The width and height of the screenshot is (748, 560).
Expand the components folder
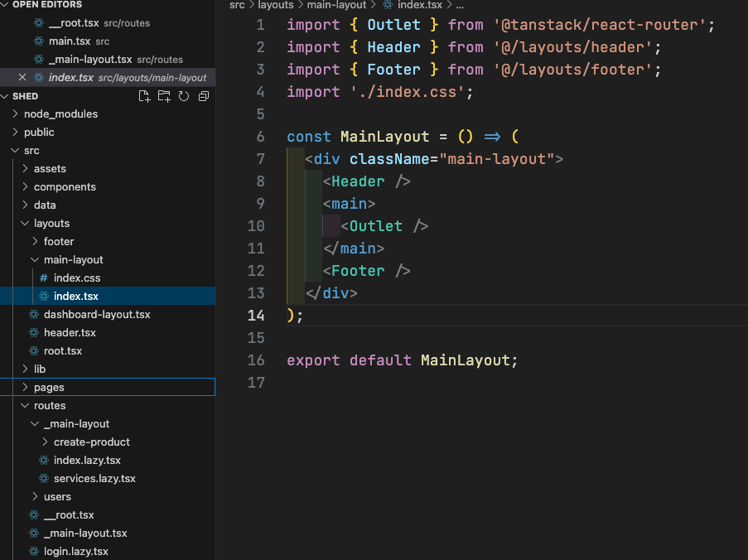(x=26, y=186)
